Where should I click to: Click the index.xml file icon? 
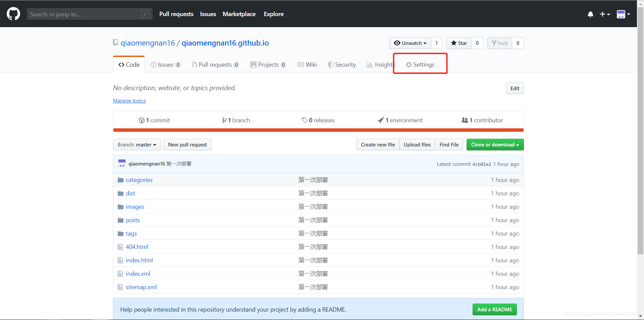click(120, 274)
